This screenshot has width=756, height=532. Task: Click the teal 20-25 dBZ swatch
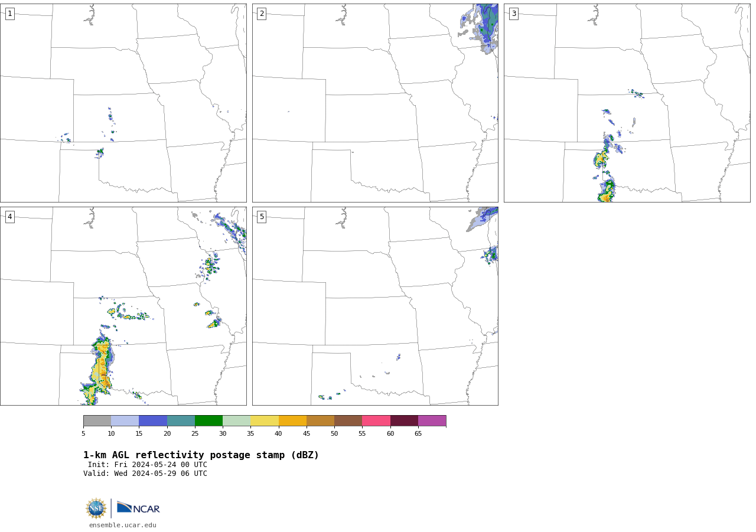point(181,421)
